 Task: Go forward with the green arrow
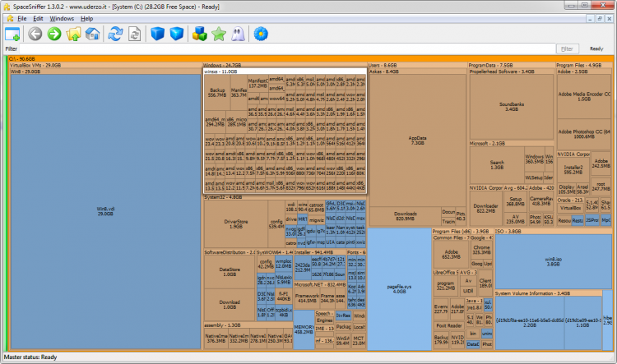54,35
